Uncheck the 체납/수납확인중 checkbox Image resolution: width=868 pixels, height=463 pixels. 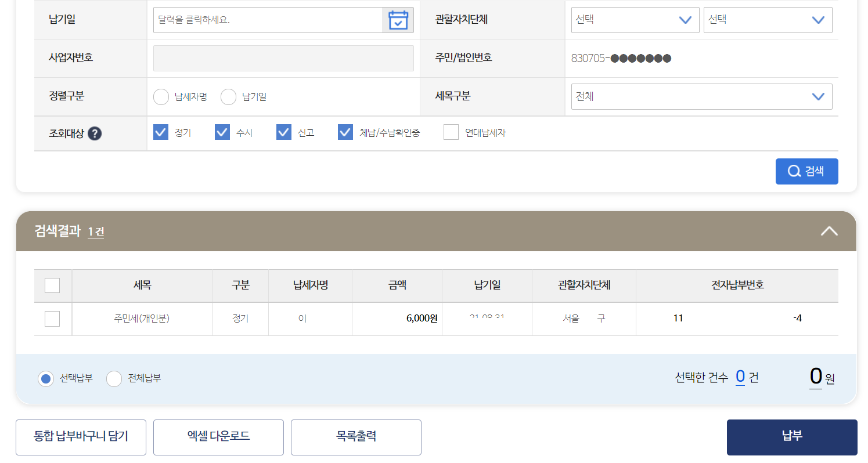345,132
